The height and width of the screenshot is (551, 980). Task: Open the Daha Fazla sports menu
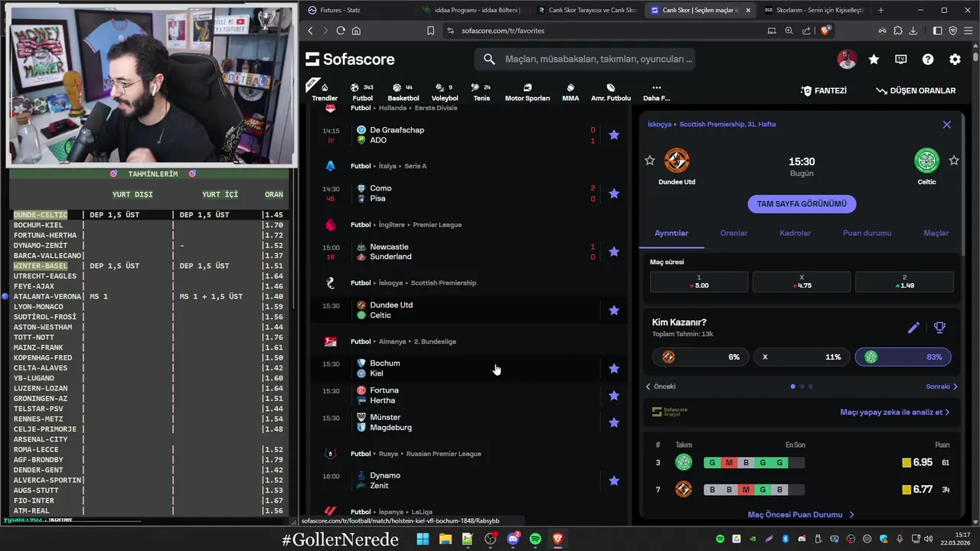(656, 92)
